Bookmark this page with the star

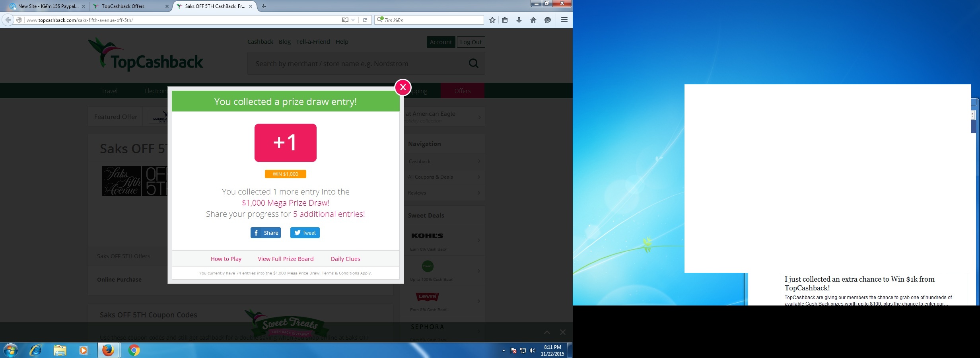coord(492,20)
